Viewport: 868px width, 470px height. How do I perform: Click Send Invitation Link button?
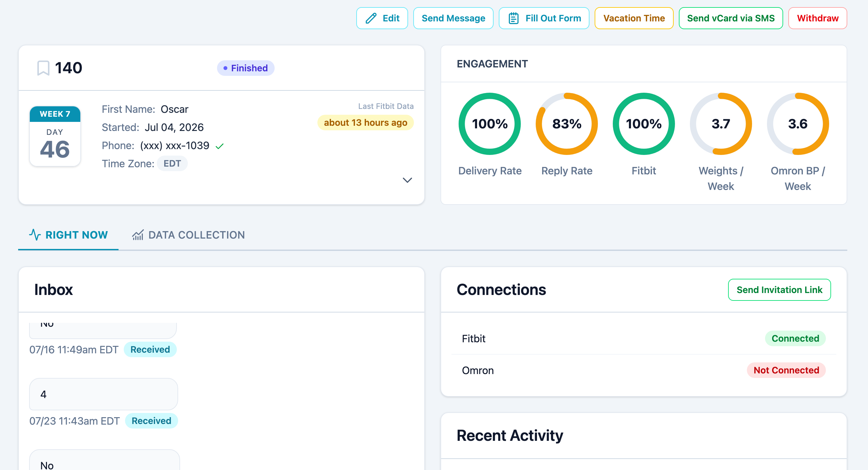click(x=779, y=290)
